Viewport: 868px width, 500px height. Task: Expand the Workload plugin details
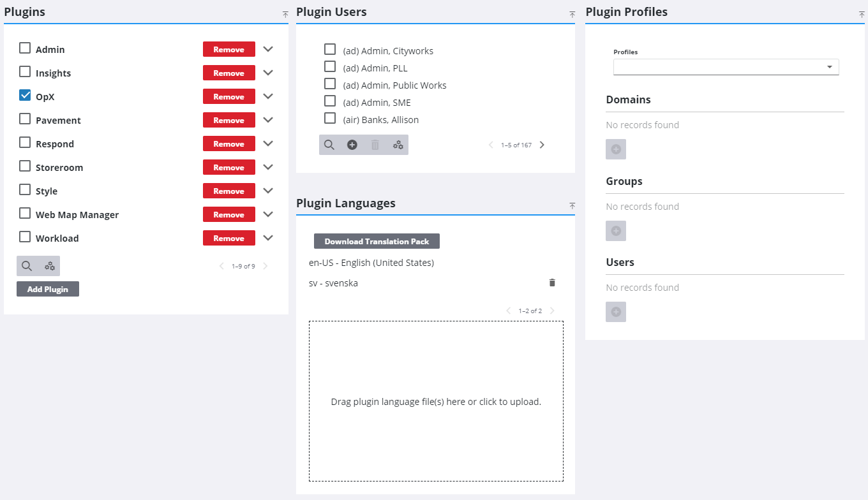(x=268, y=238)
